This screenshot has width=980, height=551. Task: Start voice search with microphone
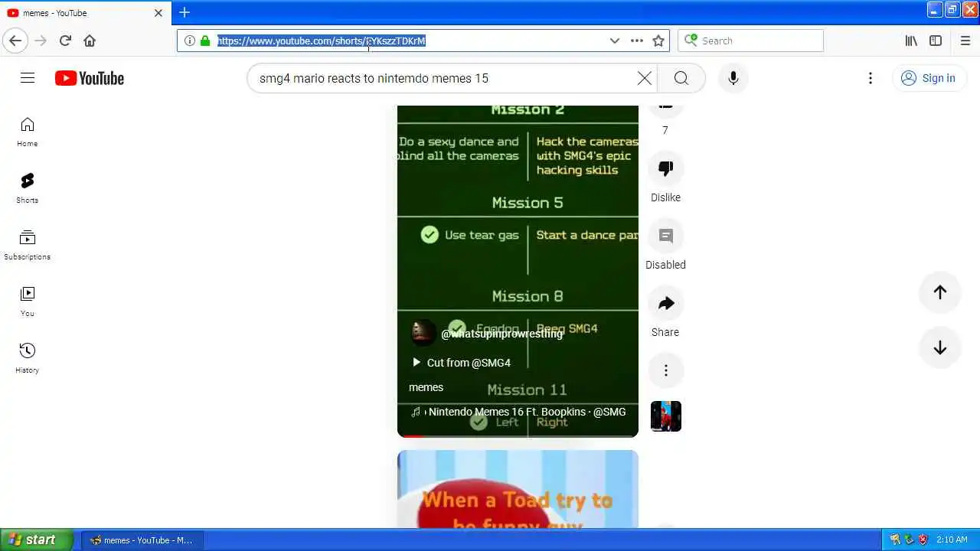(733, 78)
